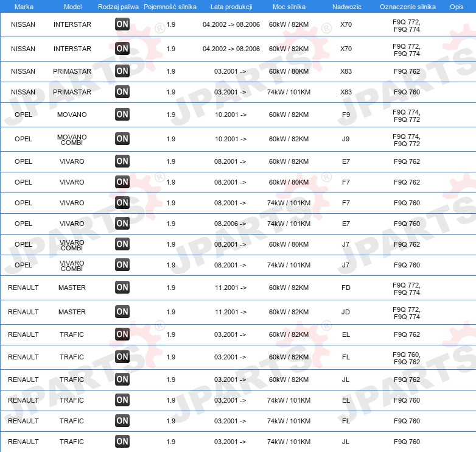Select the Rodzaj paliwa column header

118,7
